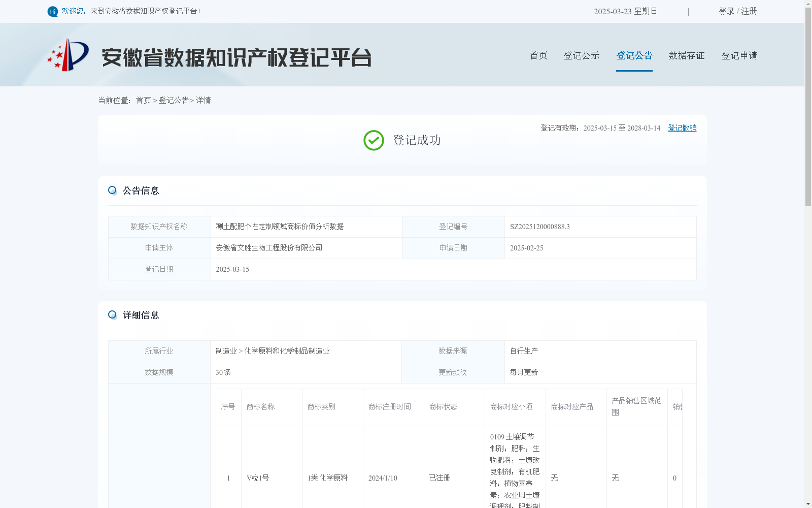Image resolution: width=812 pixels, height=508 pixels.
Task: Select data scale value 30 条
Action: [x=223, y=372]
